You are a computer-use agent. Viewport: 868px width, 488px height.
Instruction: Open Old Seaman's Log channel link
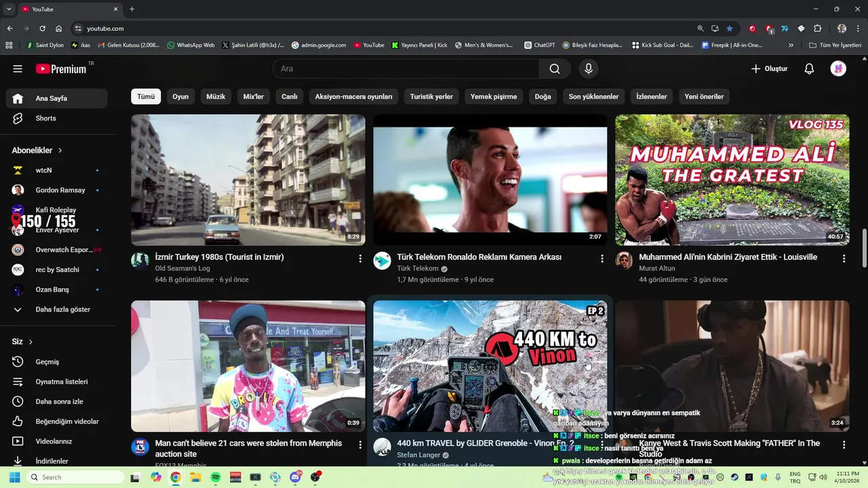point(182,268)
